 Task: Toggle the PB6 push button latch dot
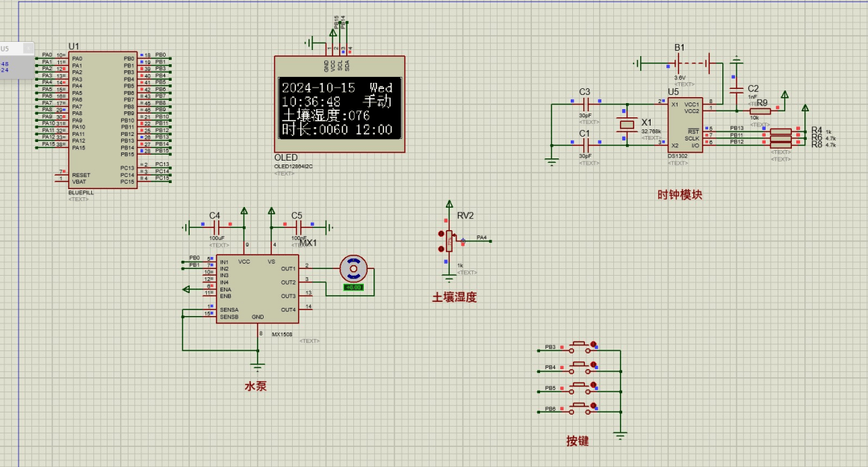[595, 406]
